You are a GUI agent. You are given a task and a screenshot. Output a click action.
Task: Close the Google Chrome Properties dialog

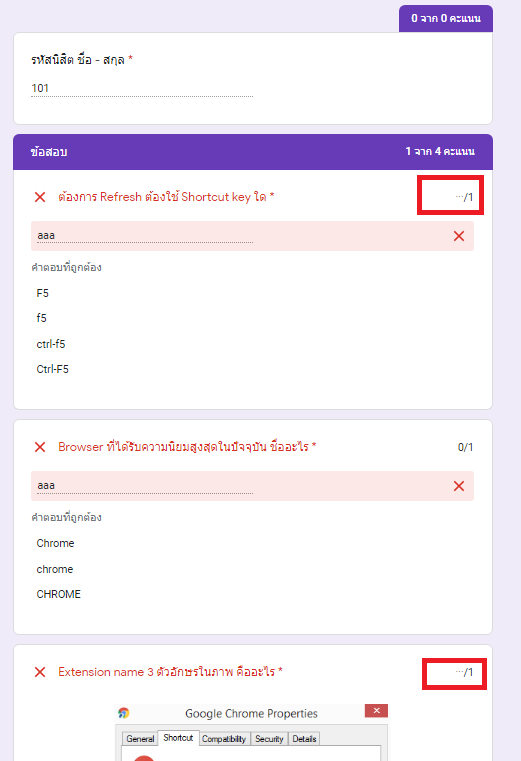pyautogui.click(x=376, y=711)
